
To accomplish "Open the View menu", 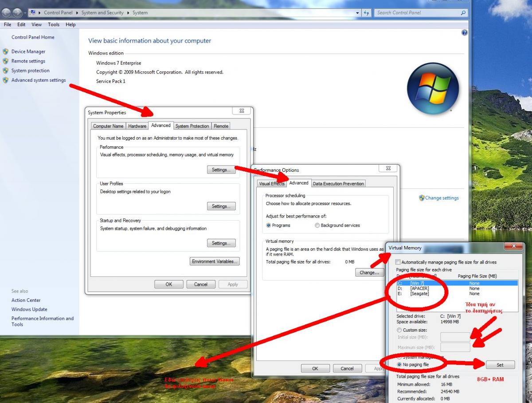I will pos(37,25).
